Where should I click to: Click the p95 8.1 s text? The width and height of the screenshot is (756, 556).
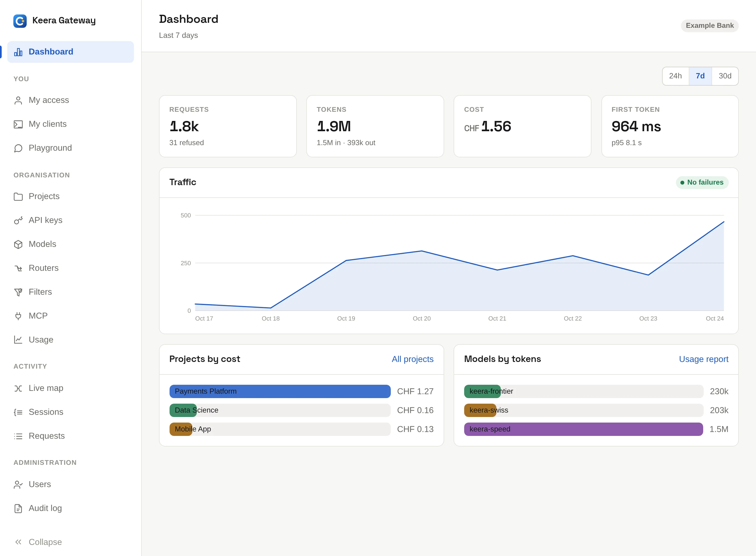(x=626, y=143)
